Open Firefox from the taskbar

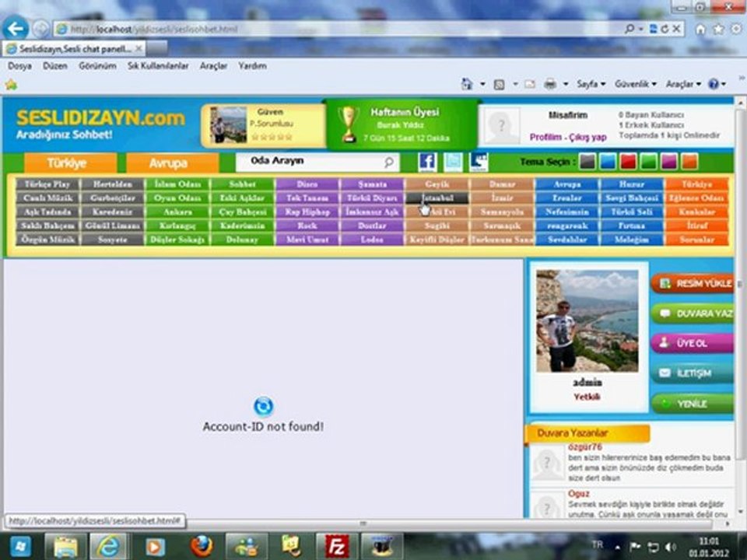[202, 546]
